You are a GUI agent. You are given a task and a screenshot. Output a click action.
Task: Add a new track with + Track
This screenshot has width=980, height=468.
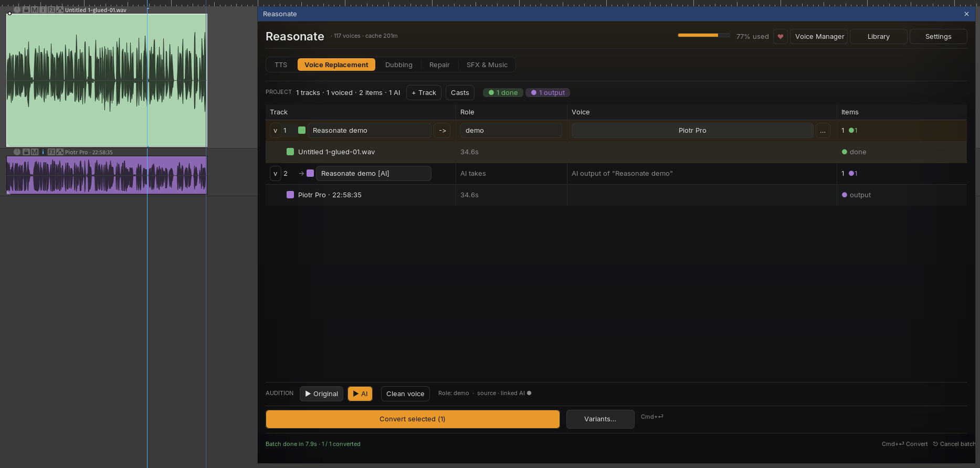[x=424, y=93]
